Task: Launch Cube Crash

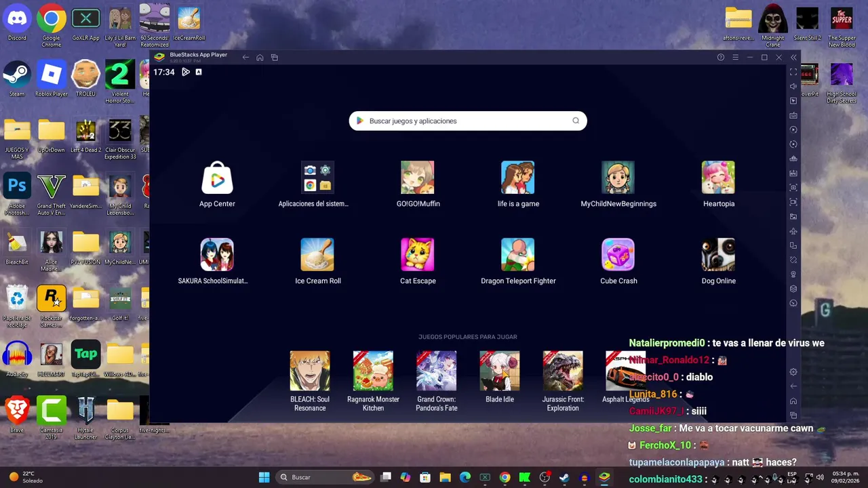Action: click(618, 262)
